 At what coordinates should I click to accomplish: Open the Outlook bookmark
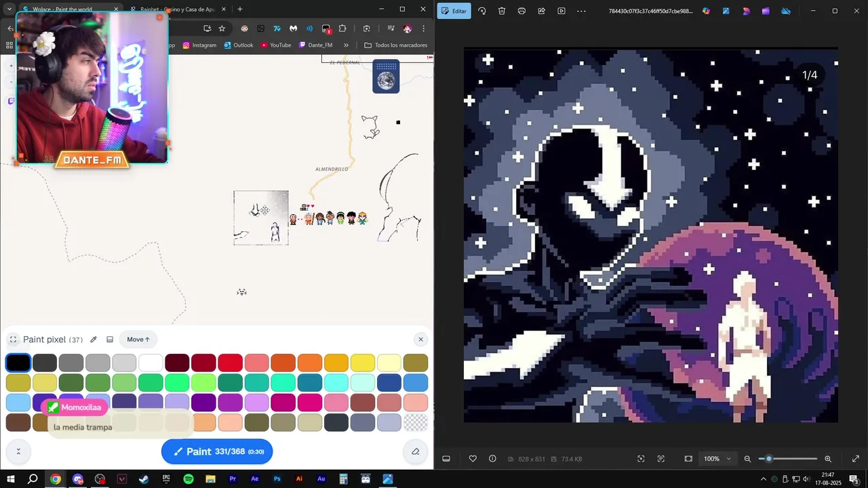point(238,45)
